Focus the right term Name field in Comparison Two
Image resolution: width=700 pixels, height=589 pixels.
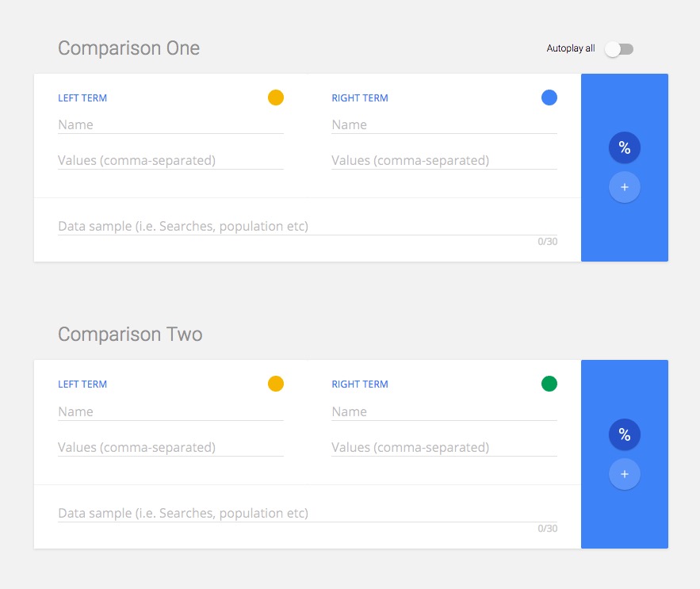click(x=444, y=412)
